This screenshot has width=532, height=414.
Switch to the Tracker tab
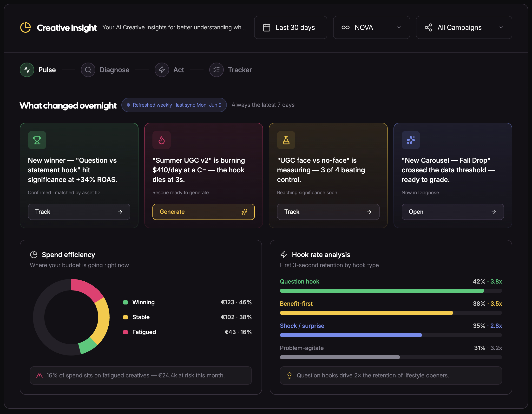coord(231,70)
